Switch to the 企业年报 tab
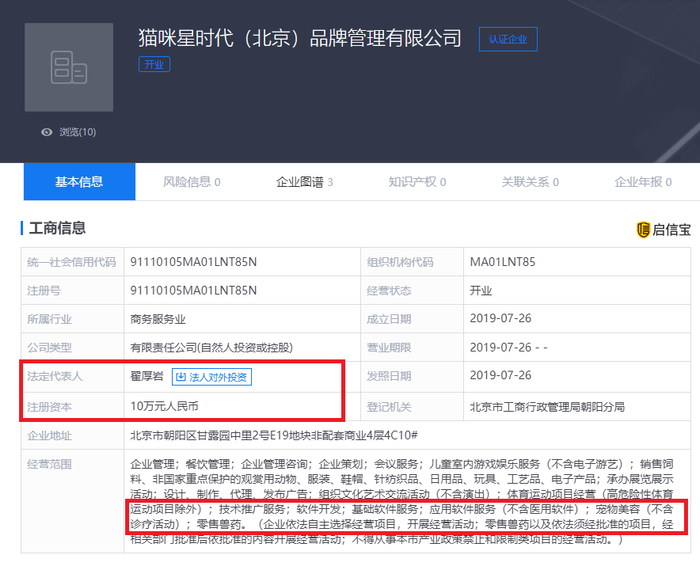The image size is (700, 570). [643, 182]
